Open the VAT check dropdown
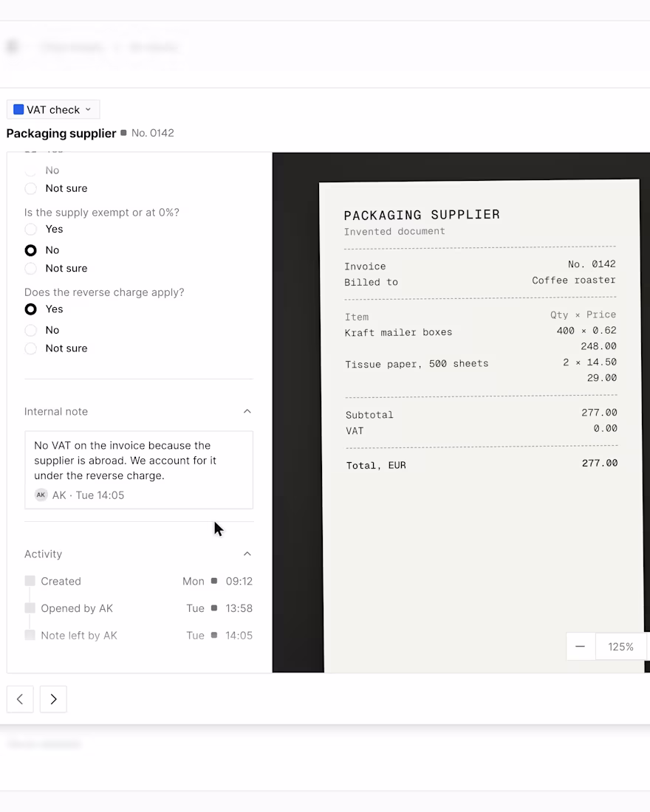650x812 pixels. [x=53, y=109]
